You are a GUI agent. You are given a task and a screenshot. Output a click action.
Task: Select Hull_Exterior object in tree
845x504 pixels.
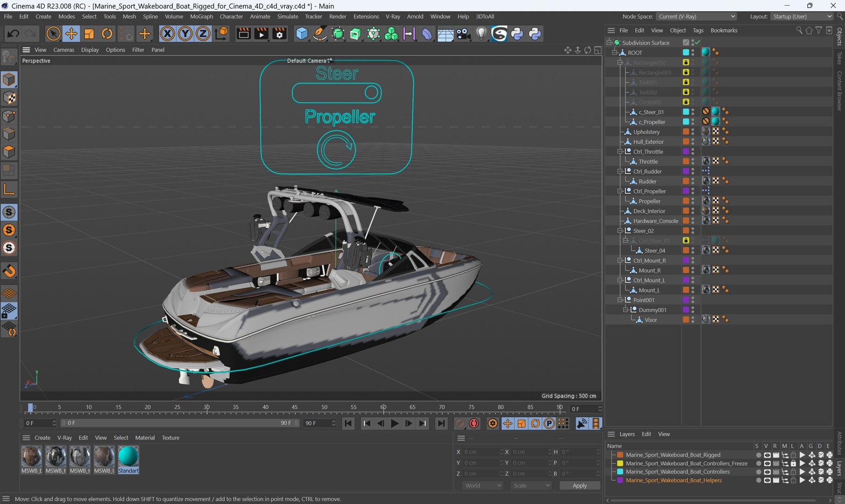648,142
